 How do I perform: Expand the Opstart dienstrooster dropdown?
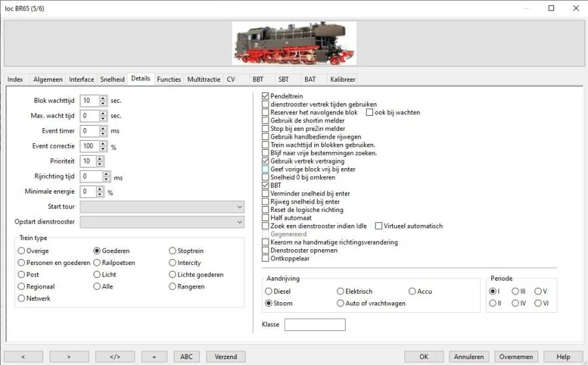pyautogui.click(x=161, y=222)
